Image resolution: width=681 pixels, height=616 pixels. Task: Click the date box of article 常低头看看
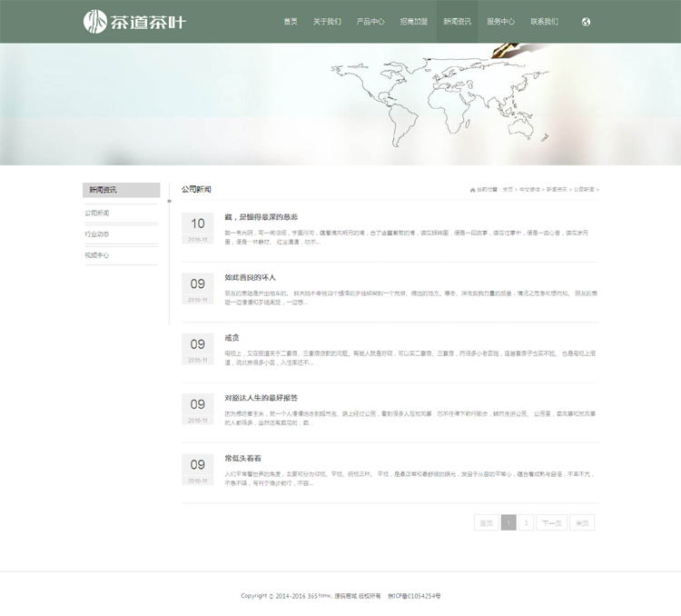point(198,470)
